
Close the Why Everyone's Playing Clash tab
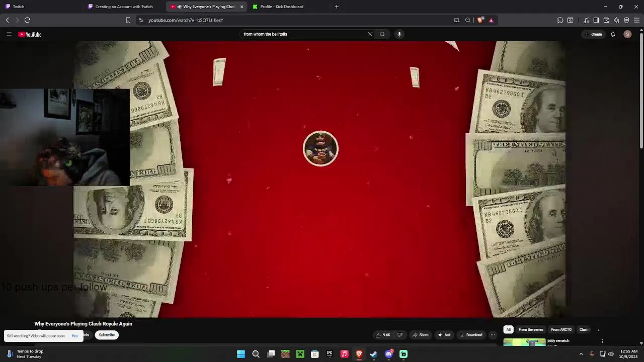pyautogui.click(x=242, y=7)
